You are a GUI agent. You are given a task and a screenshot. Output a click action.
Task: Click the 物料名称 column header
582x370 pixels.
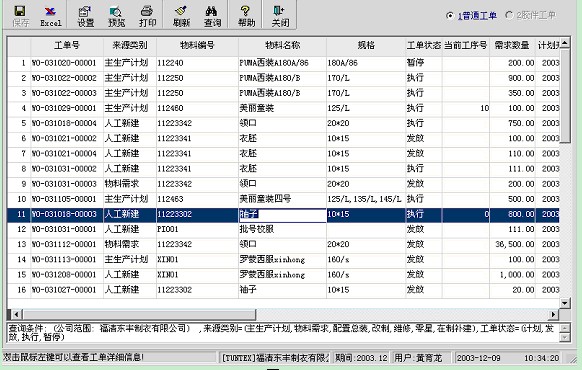click(282, 46)
